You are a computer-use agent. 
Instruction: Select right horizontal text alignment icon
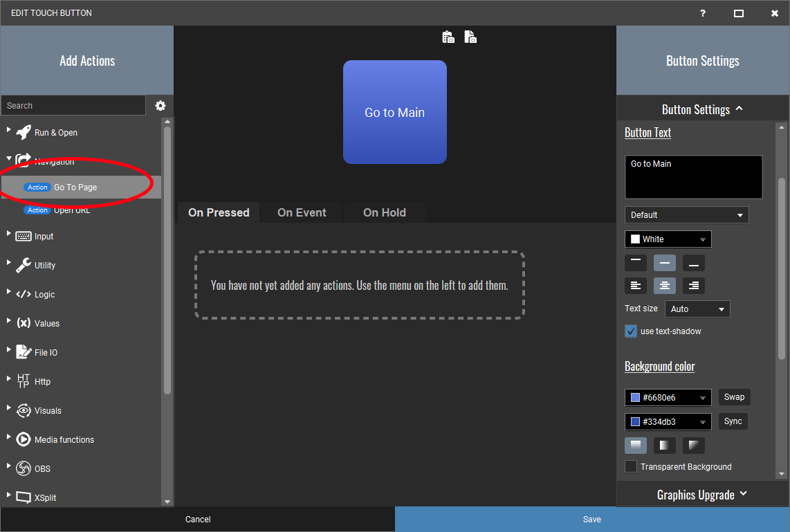(693, 286)
